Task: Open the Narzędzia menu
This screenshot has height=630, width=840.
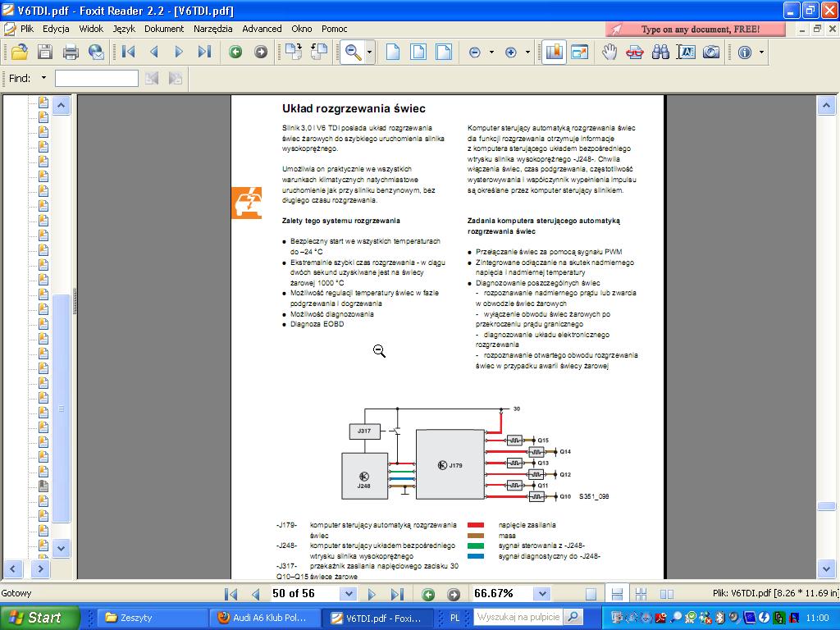Action: click(x=212, y=29)
